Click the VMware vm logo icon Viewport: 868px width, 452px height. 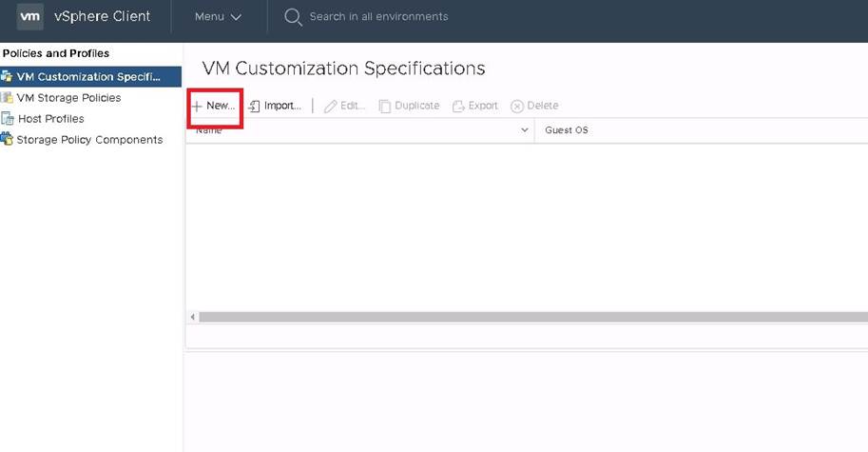tap(30, 16)
